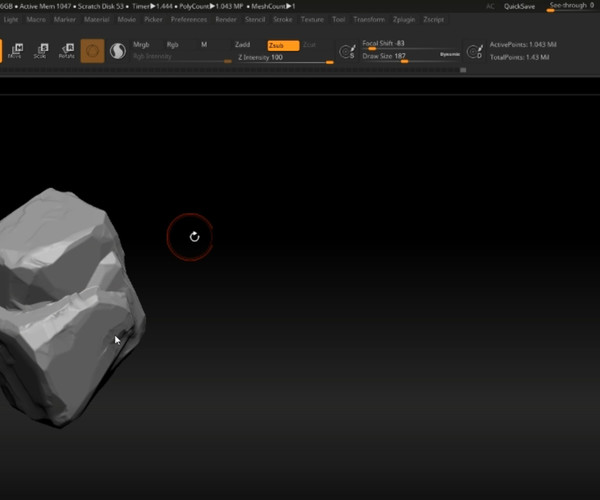Open the Texture menu
Viewport: 600px width, 500px height.
tap(312, 19)
